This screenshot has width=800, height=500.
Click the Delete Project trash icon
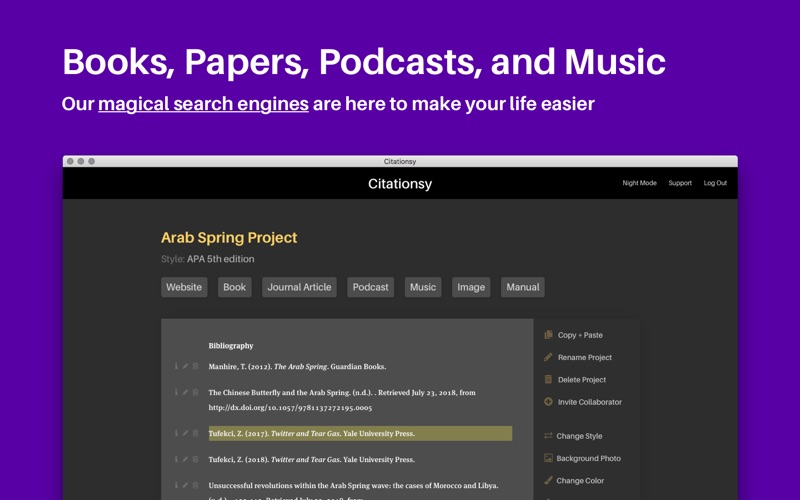tap(548, 379)
